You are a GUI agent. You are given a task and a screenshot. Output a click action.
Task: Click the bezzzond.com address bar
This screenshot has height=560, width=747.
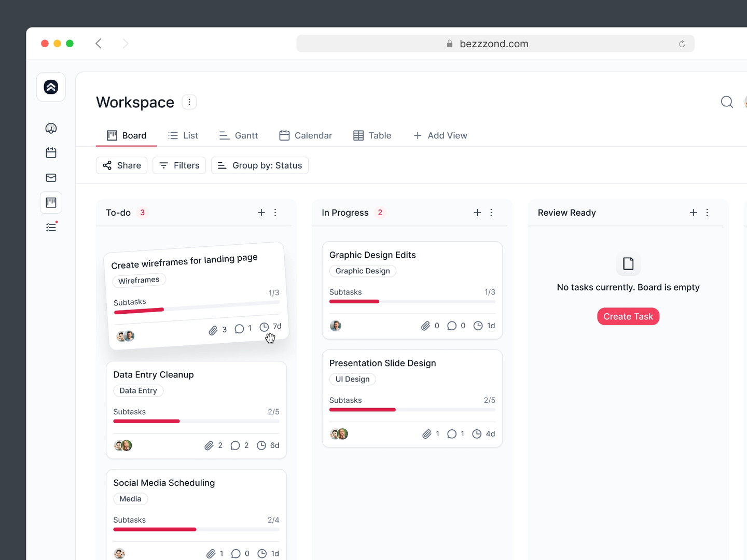pyautogui.click(x=495, y=44)
